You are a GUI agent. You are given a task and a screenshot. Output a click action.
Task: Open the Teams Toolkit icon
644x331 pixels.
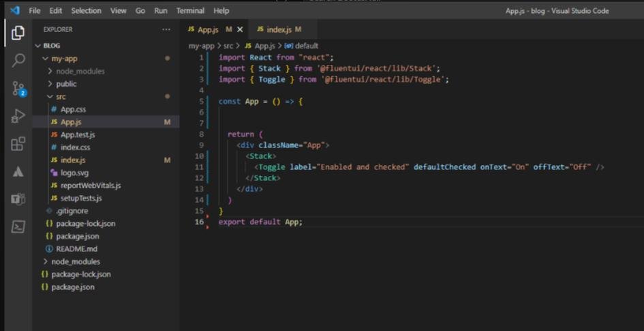pos(18,199)
